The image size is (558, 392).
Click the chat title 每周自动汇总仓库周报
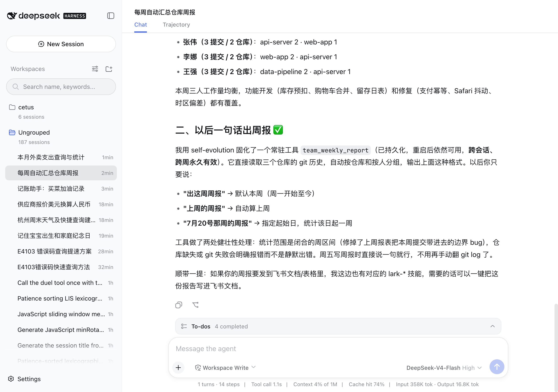click(165, 12)
